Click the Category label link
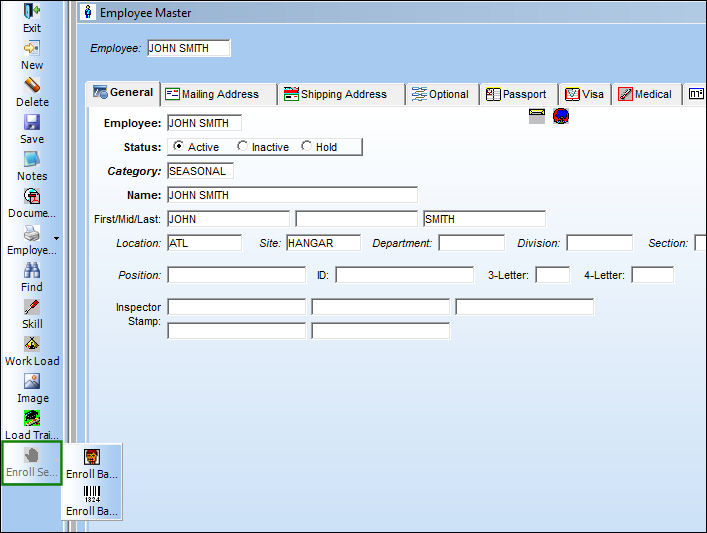The height and width of the screenshot is (533, 707). 134,171
